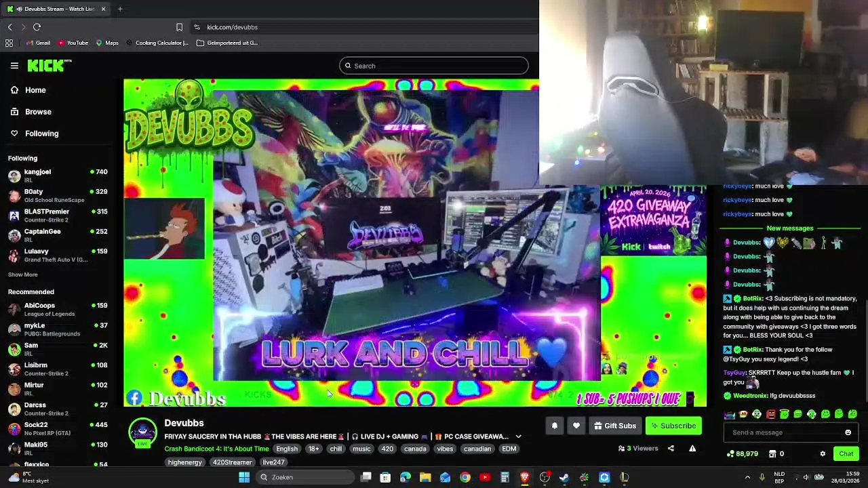Open AbiCoops recommended channel
This screenshot has height=488, width=868.
pyautogui.click(x=58, y=309)
